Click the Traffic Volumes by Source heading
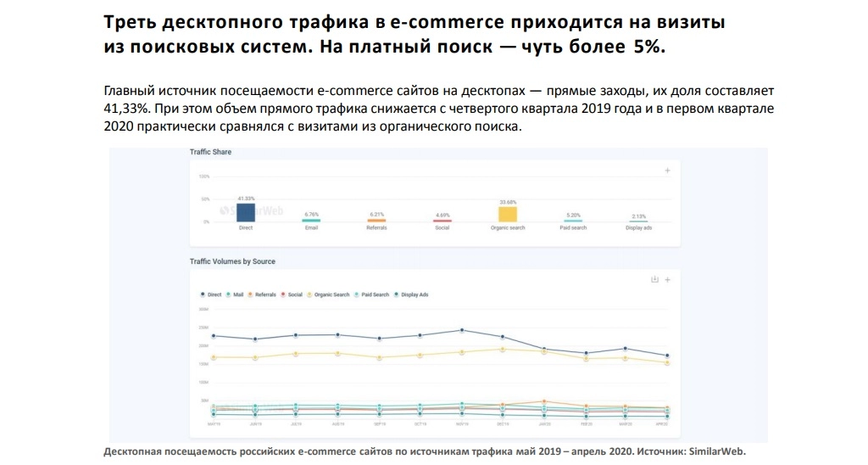Screen dimensions: 868x465 pyautogui.click(x=232, y=261)
